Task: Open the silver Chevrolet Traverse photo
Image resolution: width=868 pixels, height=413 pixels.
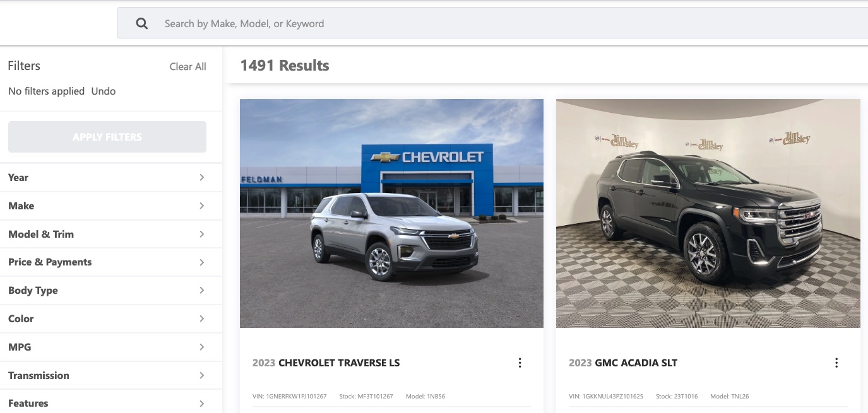Action: tap(391, 213)
